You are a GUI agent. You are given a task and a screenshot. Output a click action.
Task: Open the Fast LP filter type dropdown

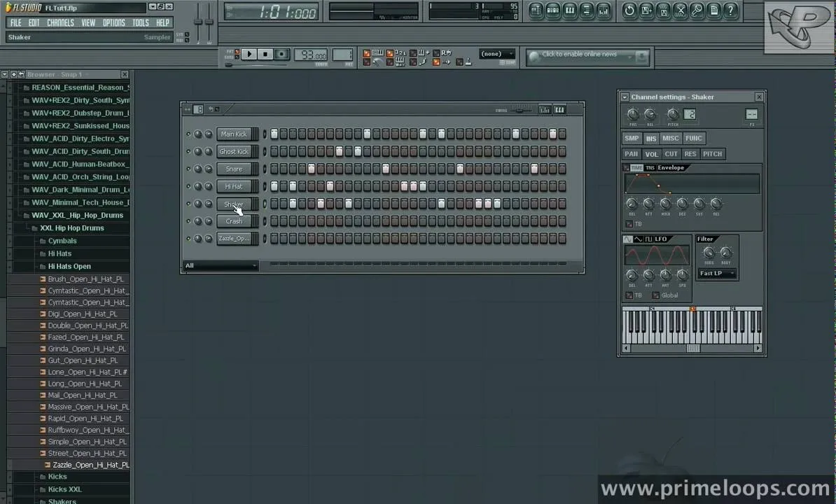click(717, 273)
